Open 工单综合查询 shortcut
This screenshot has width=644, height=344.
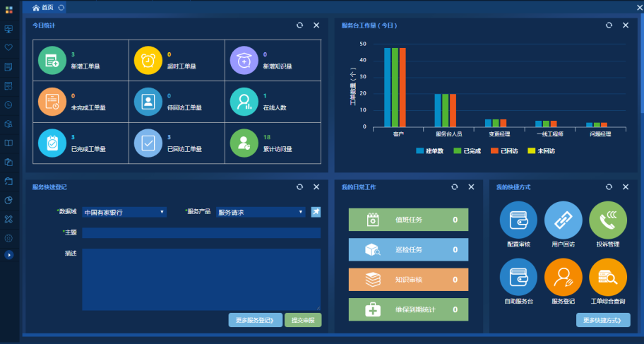608,277
